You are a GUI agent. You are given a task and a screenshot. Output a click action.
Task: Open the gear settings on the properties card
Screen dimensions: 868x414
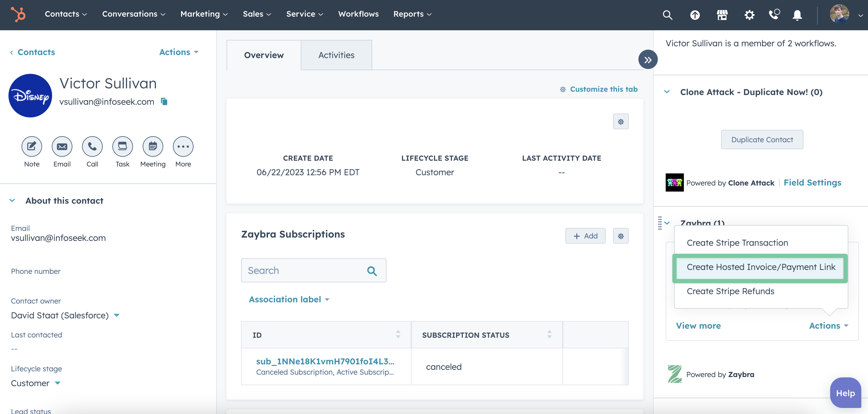pos(621,122)
